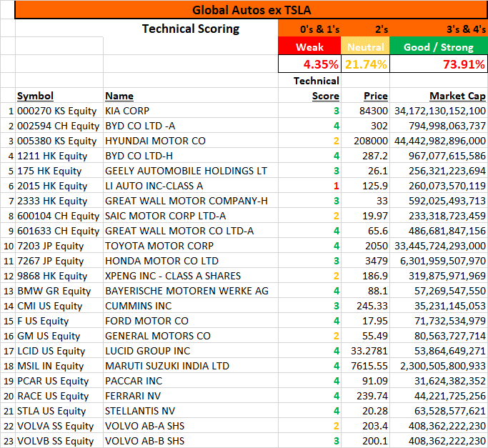Click the BYD CO LTD-H name cell

point(191,155)
